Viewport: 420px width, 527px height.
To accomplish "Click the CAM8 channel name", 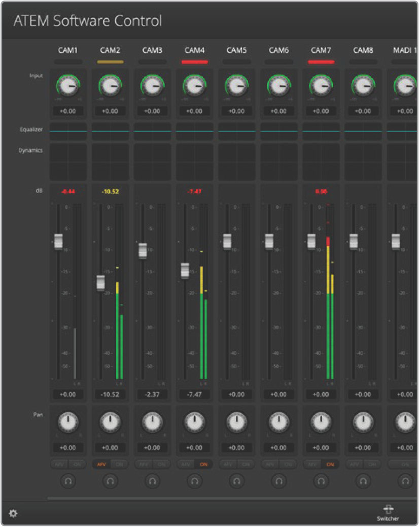I will pos(363,50).
